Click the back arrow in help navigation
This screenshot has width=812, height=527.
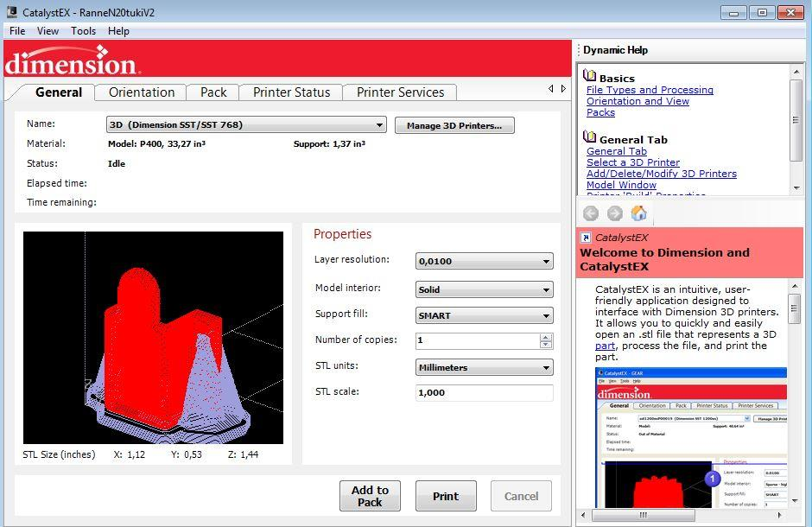tap(590, 213)
